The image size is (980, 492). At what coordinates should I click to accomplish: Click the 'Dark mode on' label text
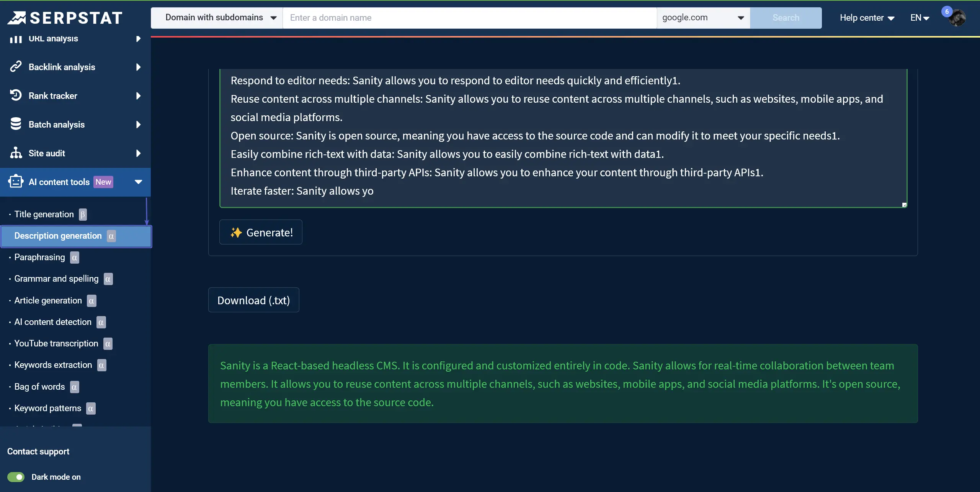tap(56, 477)
